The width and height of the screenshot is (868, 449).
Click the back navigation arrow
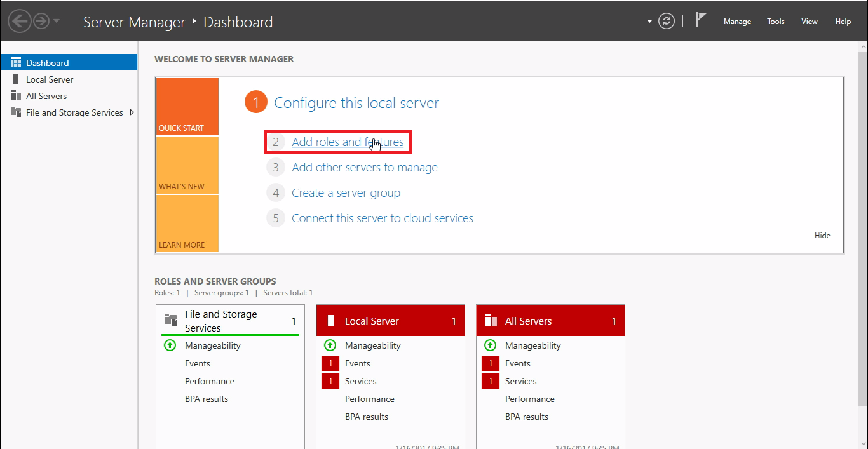(x=20, y=22)
